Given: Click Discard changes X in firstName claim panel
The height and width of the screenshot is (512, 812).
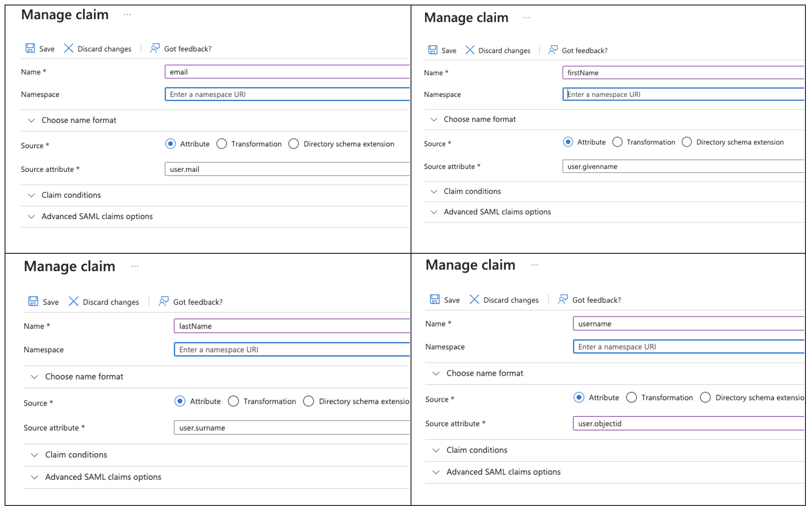Looking at the screenshot, I should (x=470, y=50).
